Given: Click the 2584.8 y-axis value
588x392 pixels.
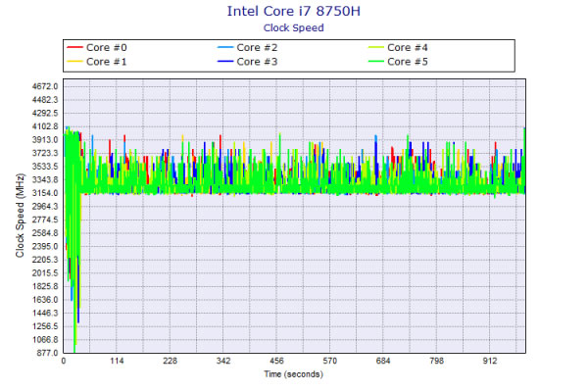Looking at the screenshot, I should click(45, 233).
